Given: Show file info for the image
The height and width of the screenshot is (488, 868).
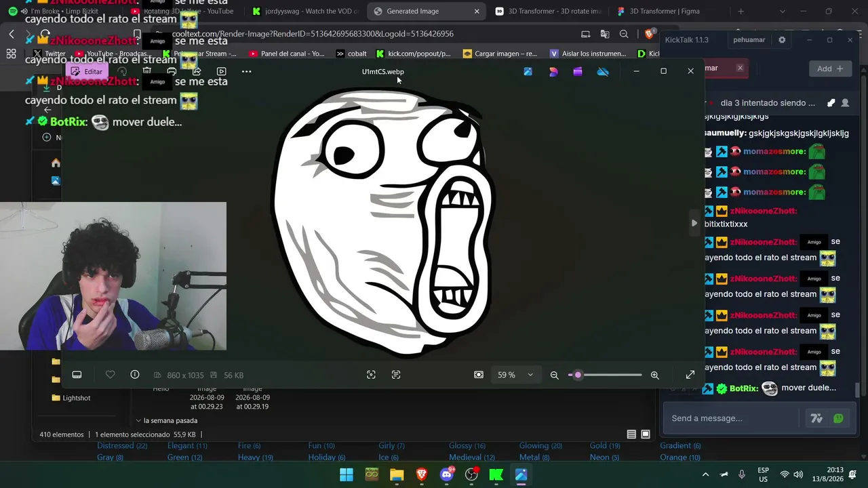Looking at the screenshot, I should tap(135, 375).
